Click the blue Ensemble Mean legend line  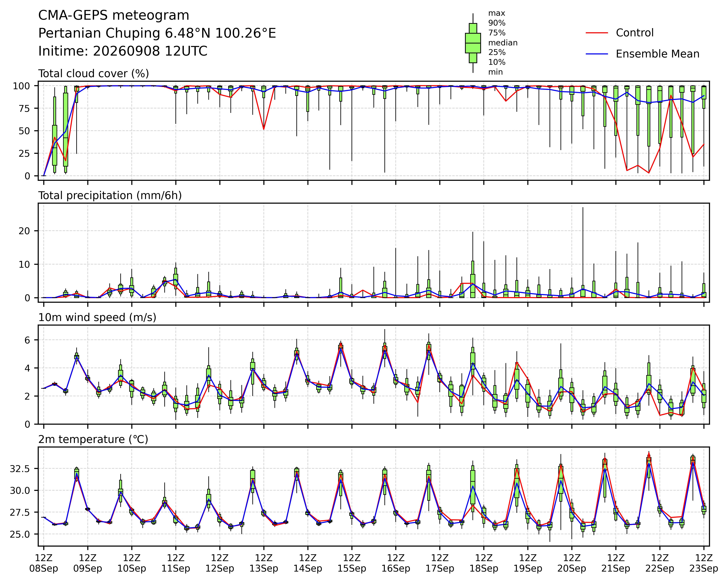click(x=597, y=54)
